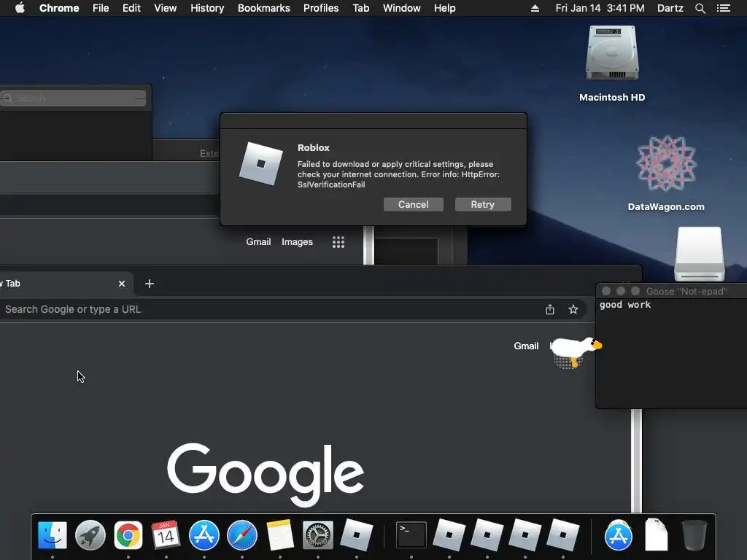Click the share icon in Chrome address bar
The width and height of the screenshot is (747, 560).
coord(550,309)
